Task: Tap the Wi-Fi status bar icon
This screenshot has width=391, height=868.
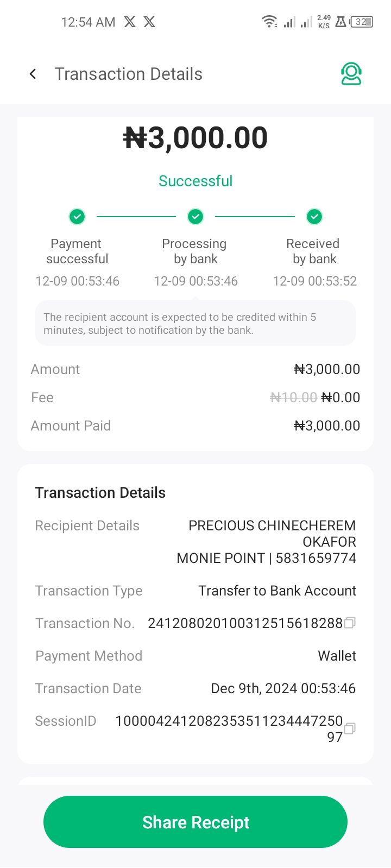Action: pyautogui.click(x=269, y=22)
